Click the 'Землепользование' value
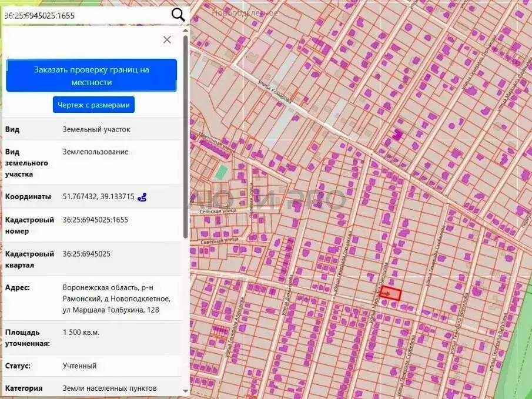This screenshot has height=399, width=532. tap(95, 152)
